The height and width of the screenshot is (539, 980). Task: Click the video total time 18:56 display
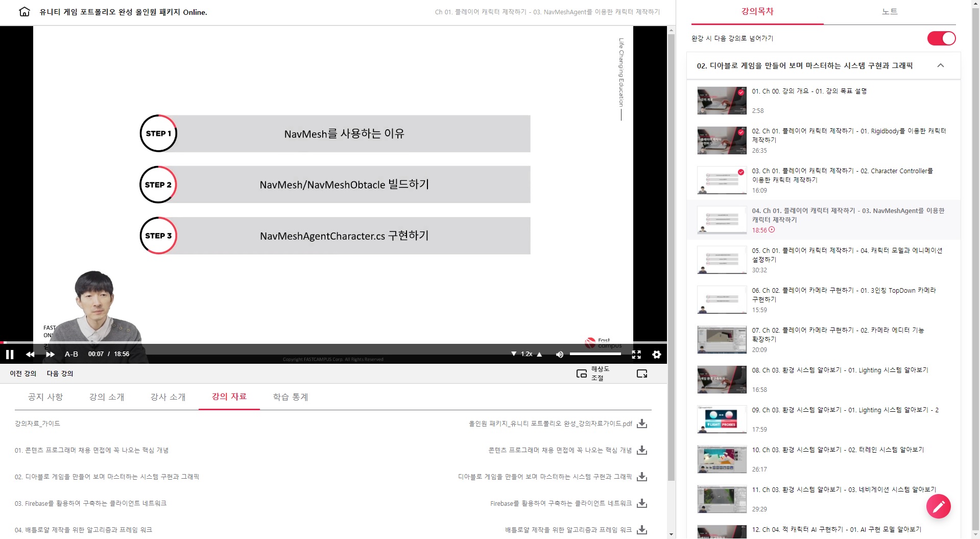coord(122,354)
